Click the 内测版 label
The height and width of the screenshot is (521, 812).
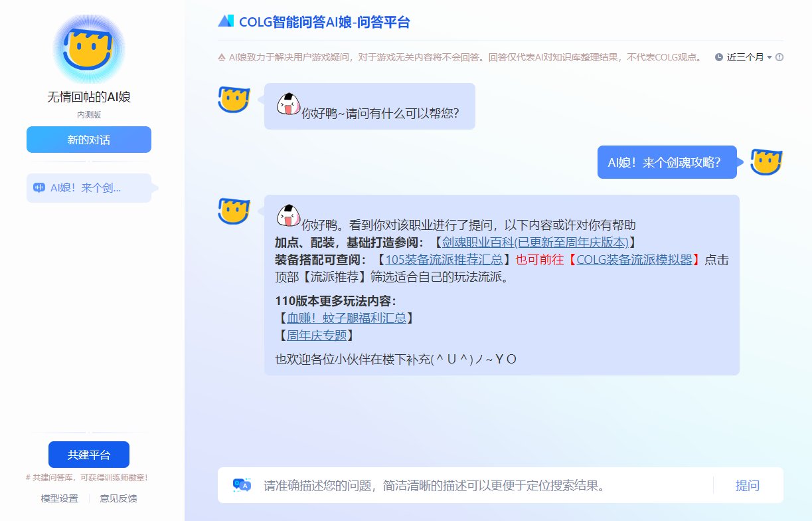[89, 115]
